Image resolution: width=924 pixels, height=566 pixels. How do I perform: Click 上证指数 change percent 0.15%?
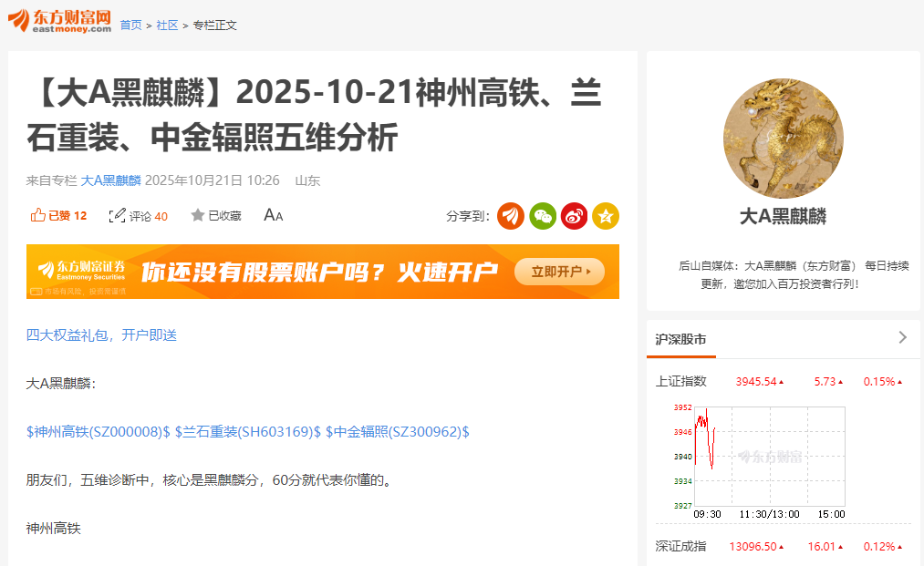(x=879, y=382)
